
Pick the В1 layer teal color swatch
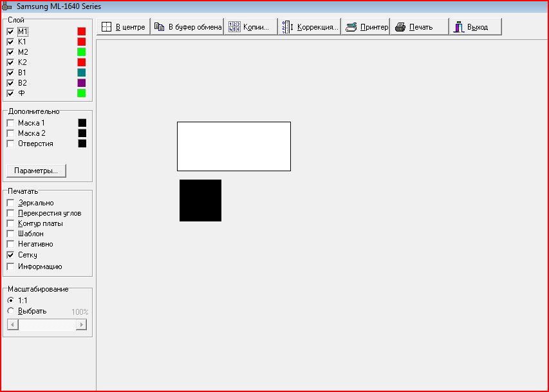(x=82, y=73)
